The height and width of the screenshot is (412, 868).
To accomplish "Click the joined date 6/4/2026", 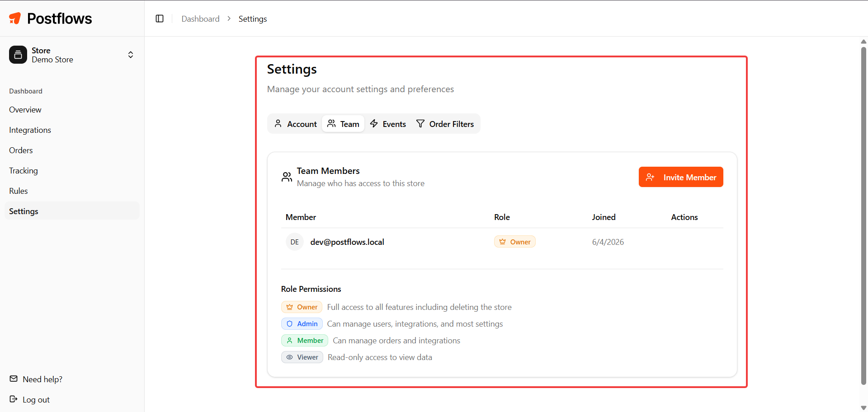I will [608, 242].
